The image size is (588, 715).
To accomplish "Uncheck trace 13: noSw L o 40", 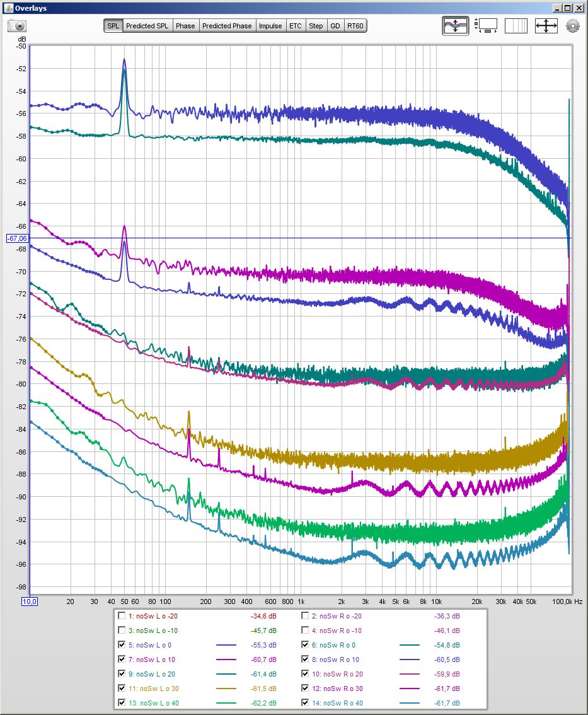I will point(122,702).
